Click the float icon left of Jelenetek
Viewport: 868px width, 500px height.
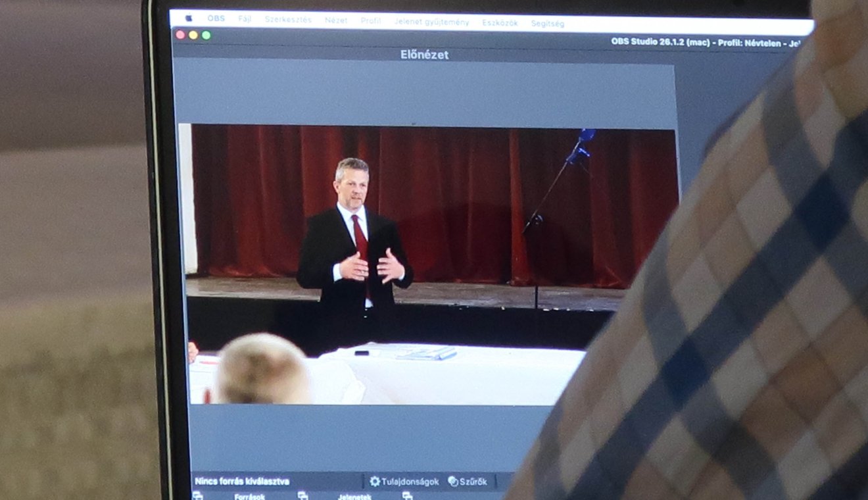tap(302, 495)
